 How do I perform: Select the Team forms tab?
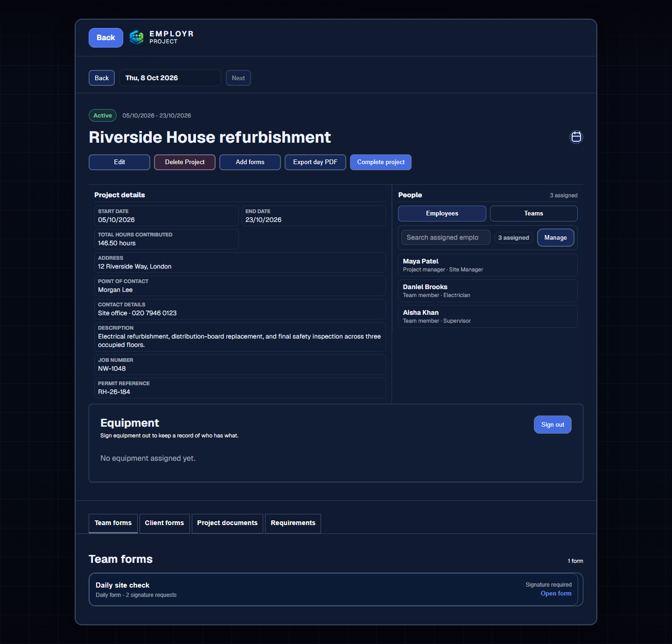point(113,523)
